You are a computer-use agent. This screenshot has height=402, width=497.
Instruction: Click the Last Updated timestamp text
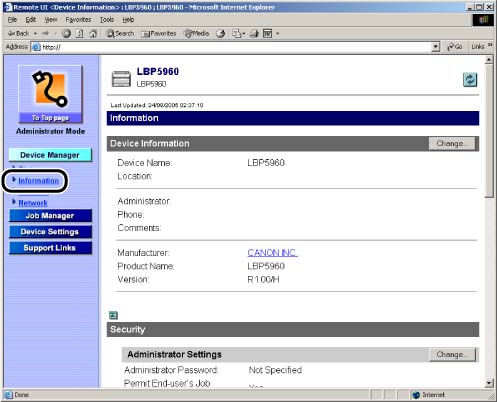(x=157, y=105)
